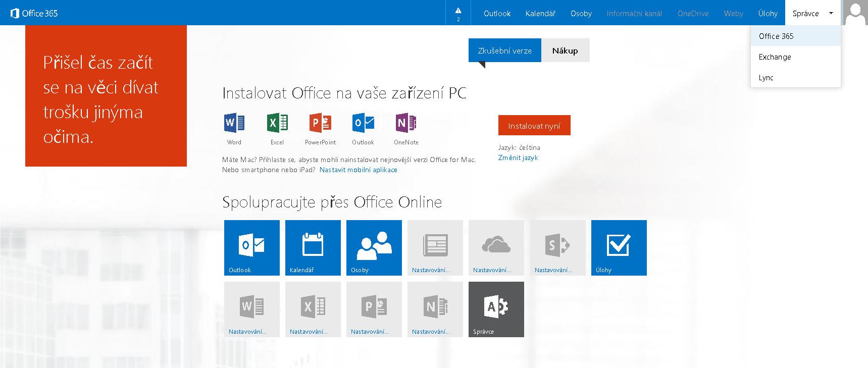The image size is (868, 368).
Task: Click the Office 365 logo in header
Action: coord(34,13)
